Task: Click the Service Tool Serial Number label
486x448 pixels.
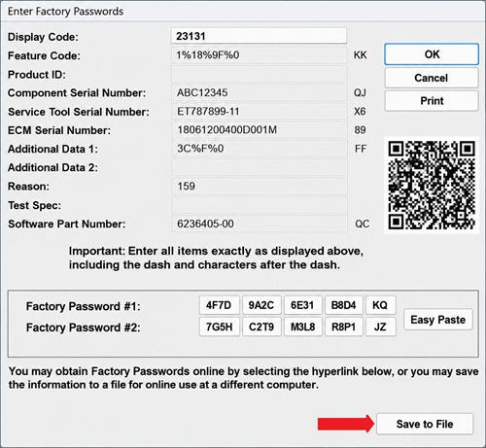Action: 79,112
